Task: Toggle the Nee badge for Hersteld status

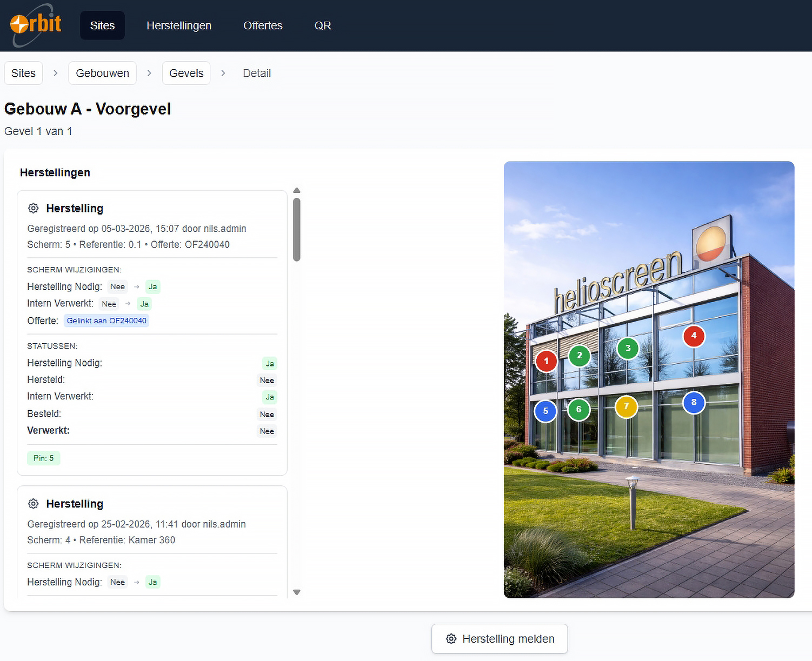Action: click(x=267, y=380)
